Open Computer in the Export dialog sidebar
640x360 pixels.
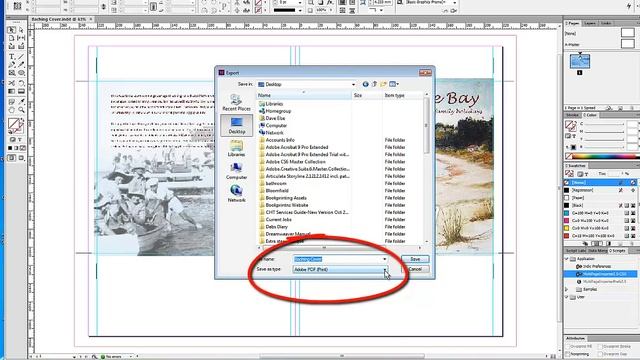coord(236,171)
